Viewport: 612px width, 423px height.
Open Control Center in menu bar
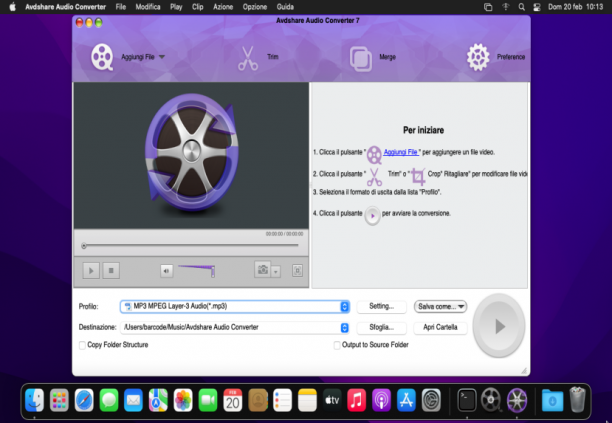(537, 7)
